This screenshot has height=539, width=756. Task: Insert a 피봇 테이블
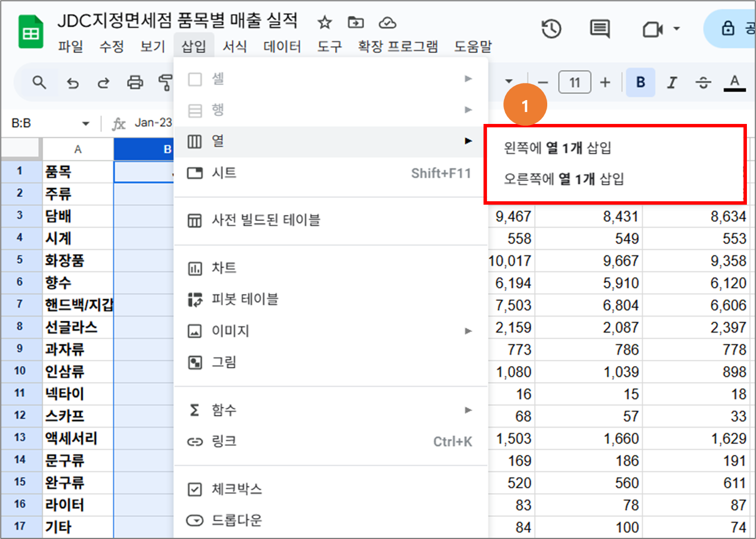331,299
